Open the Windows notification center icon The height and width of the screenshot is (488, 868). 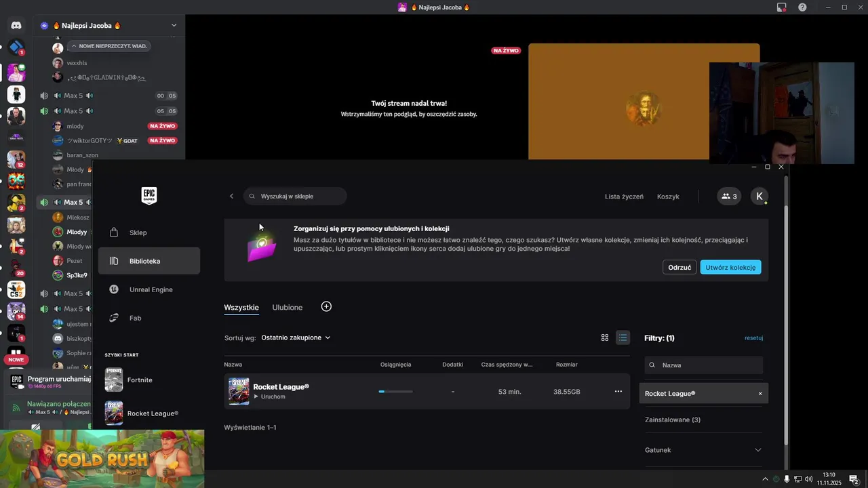[854, 480]
